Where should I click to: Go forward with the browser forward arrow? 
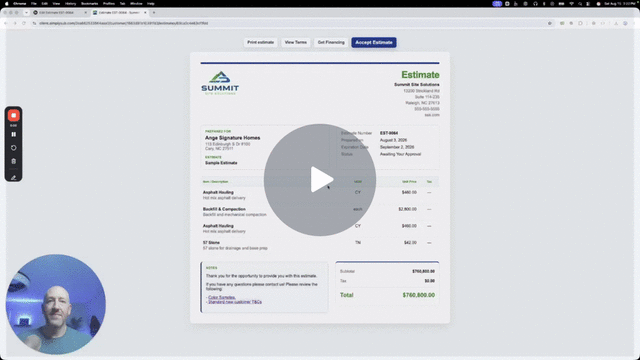15,23
